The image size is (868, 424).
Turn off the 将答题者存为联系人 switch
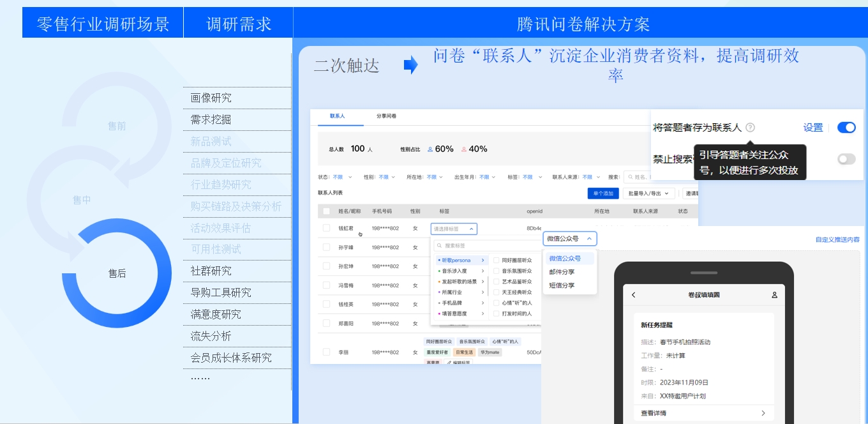846,128
